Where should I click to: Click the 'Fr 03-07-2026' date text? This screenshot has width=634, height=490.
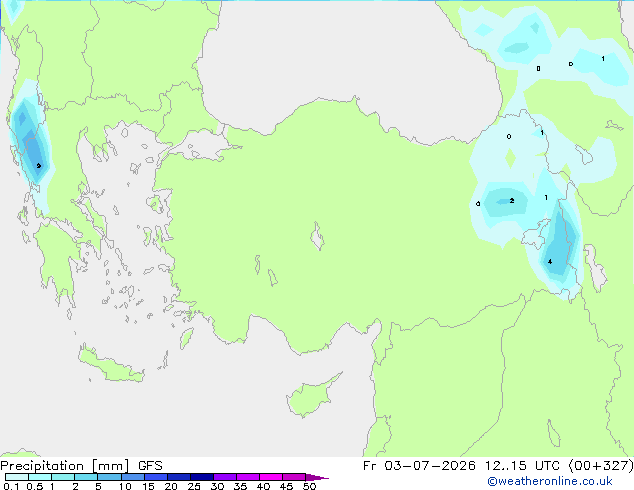419,466
